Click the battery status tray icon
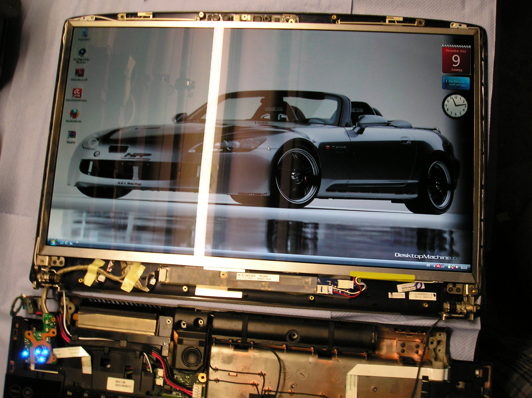Viewport: 532px width, 398px height. 449,267
